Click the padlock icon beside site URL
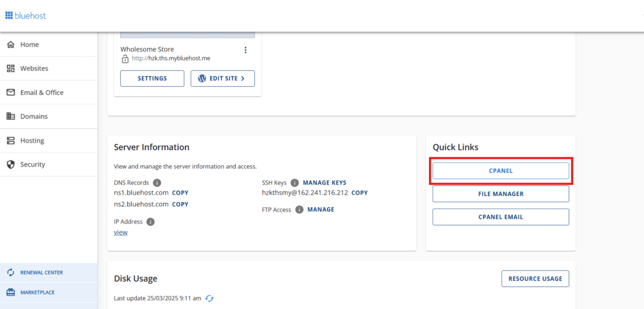 coord(125,58)
